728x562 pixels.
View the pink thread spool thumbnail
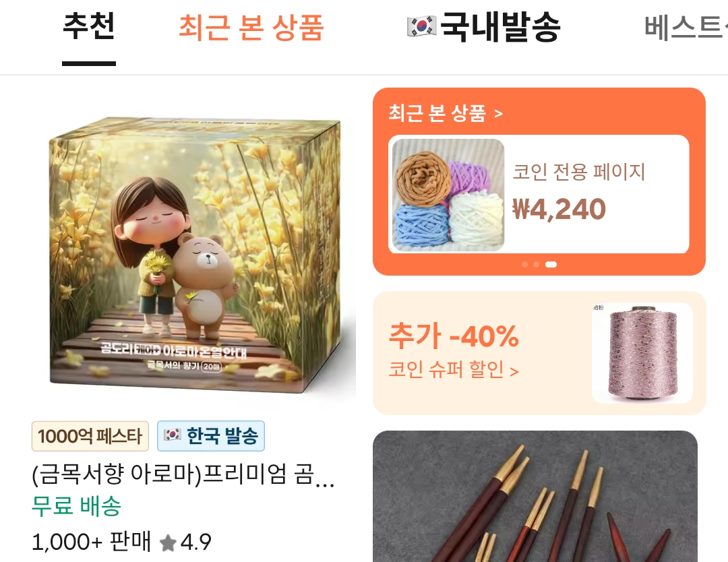642,353
